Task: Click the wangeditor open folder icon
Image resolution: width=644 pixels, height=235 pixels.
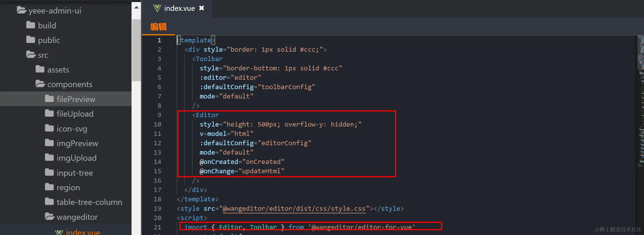Action: point(50,217)
